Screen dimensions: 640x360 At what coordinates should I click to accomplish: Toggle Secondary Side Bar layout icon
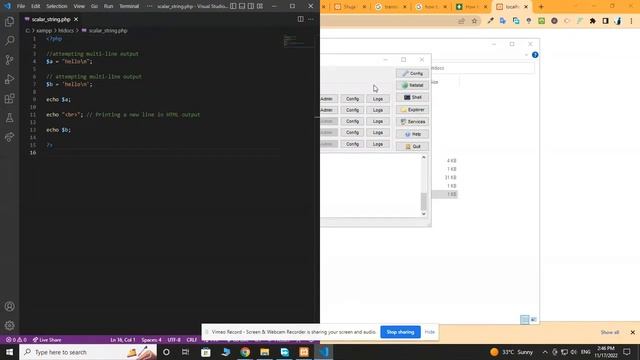(251, 6)
